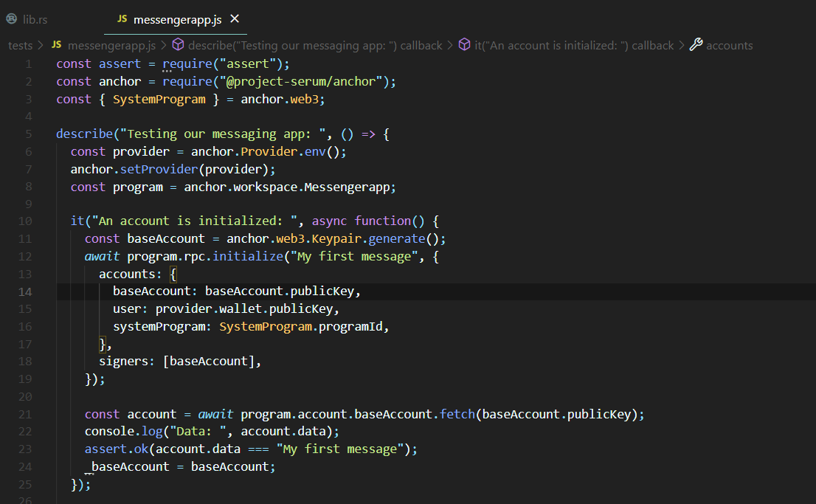Open messengerapp.js breadcrumb item

pyautogui.click(x=111, y=46)
